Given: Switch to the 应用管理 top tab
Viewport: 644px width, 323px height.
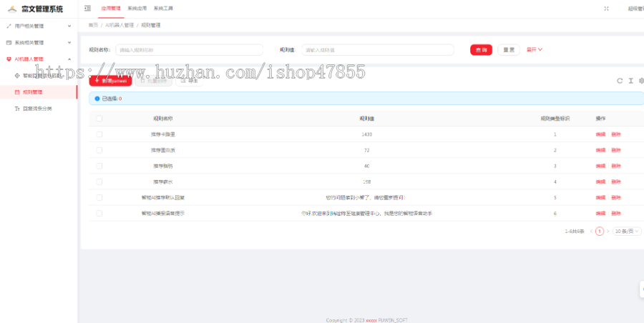Looking at the screenshot, I should [111, 8].
